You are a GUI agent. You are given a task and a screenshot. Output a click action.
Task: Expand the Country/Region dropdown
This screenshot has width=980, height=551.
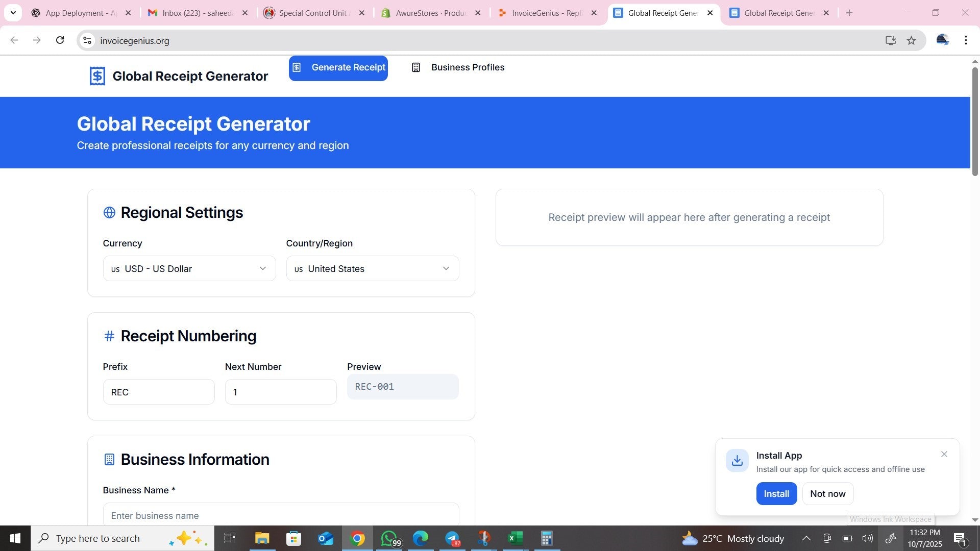[x=372, y=268]
